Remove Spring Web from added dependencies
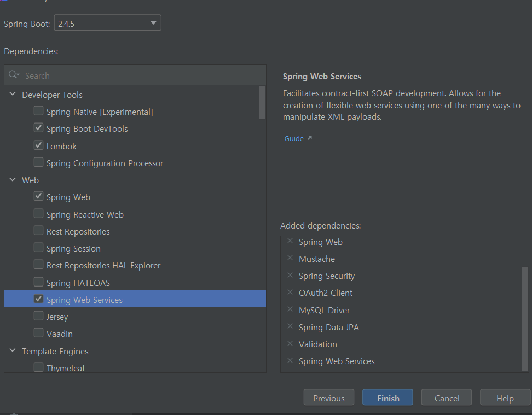Screen dimensions: 532x415 tap(290, 241)
